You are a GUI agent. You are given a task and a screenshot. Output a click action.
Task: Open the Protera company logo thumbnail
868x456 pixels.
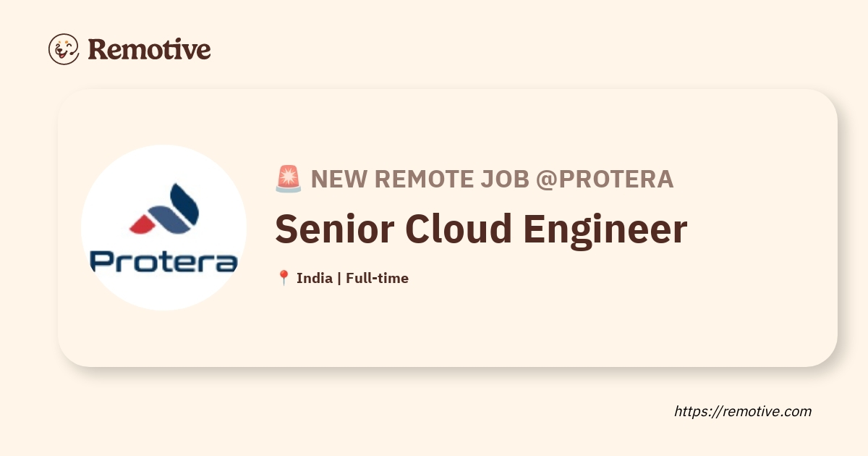point(163,227)
